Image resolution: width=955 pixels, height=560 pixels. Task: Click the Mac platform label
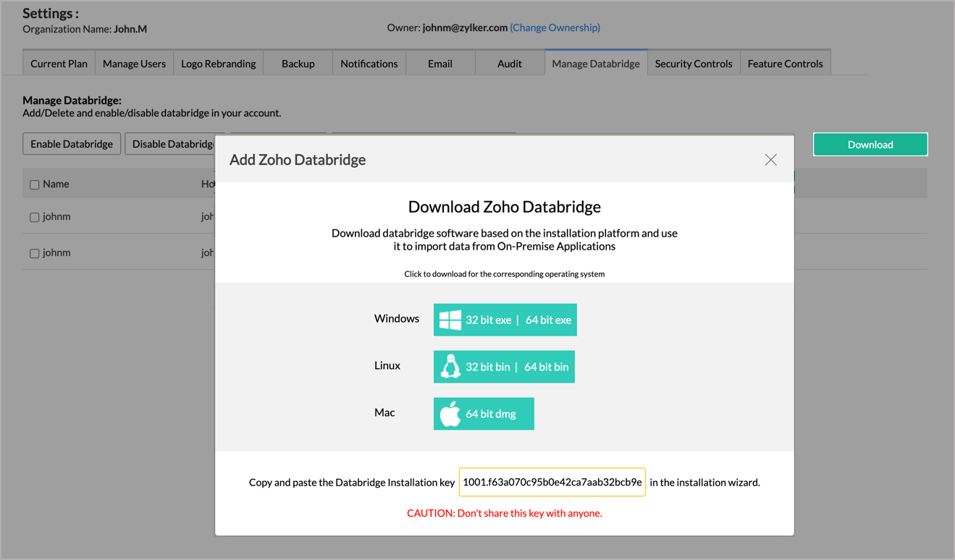(384, 412)
